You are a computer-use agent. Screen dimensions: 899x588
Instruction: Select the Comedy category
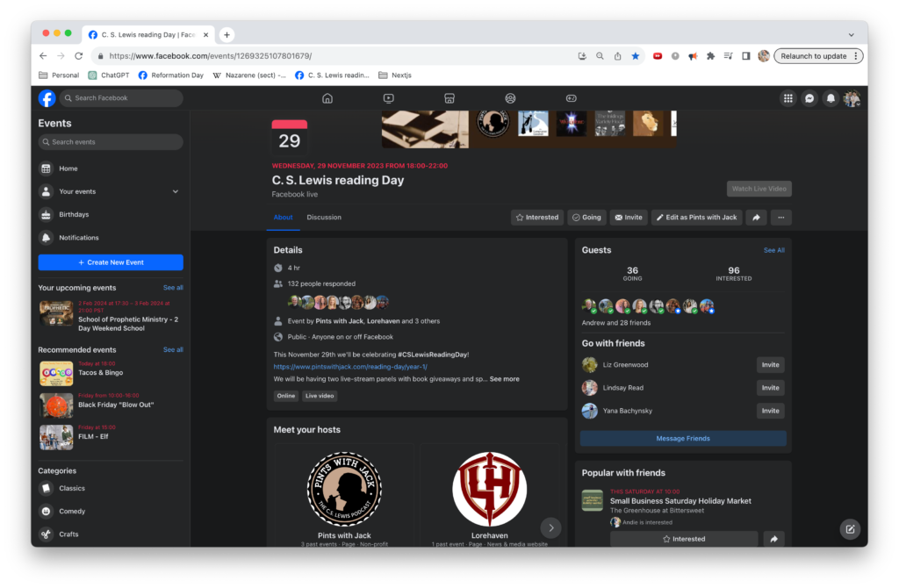pos(111,511)
